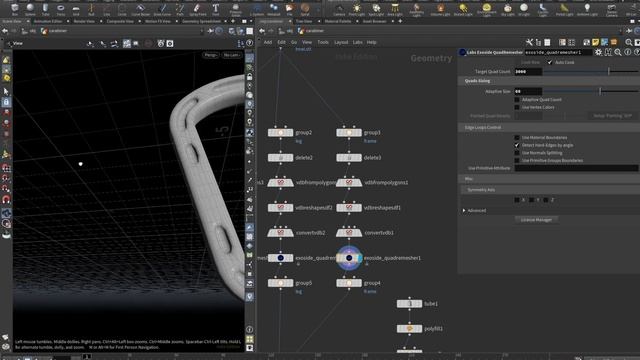Toggle Symmetry Axis Z checkbox
Image resolution: width=640 pixels, height=360 pixels.
click(x=546, y=200)
